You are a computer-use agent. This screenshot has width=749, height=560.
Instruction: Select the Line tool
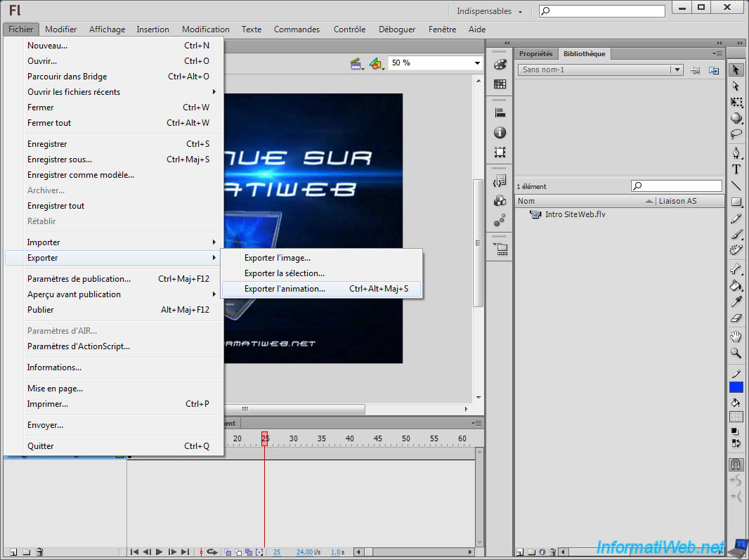(x=736, y=185)
